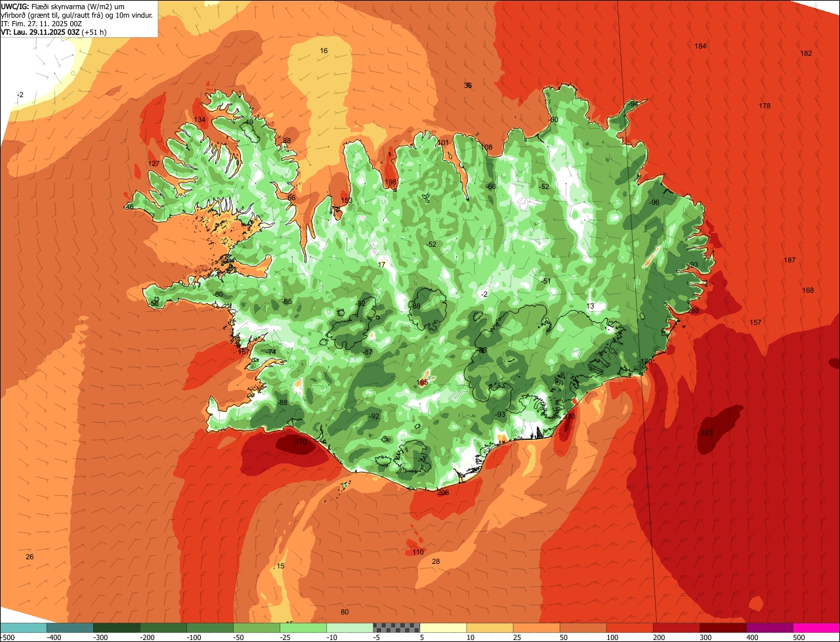Click the 165 value in southern Iceland
This screenshot has height=642, width=840.
[423, 382]
